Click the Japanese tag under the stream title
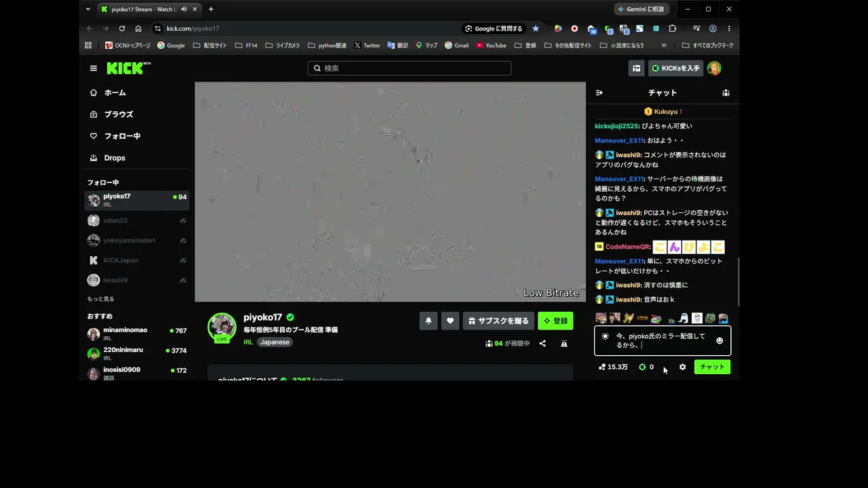 275,342
